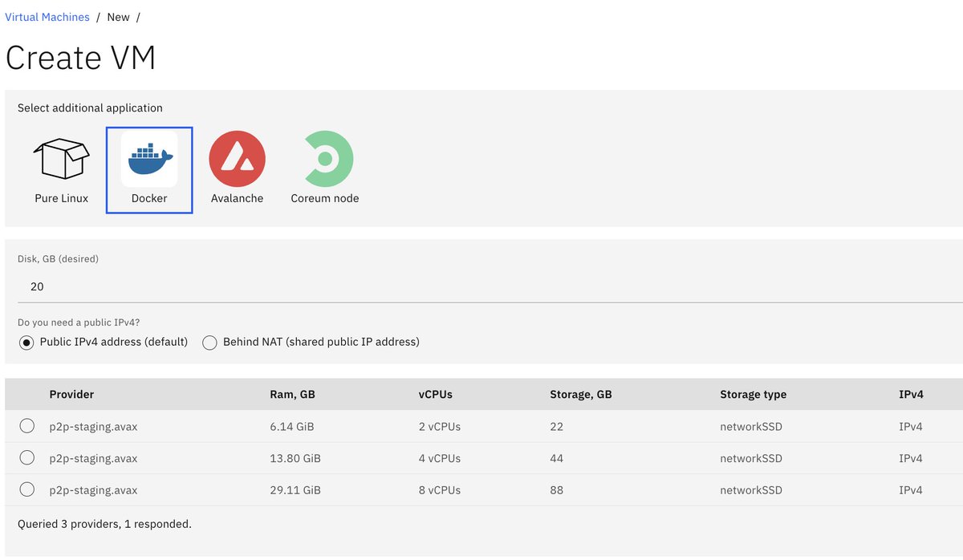963x560 pixels.
Task: Click p2p-staging.avax in the 8 vCPUs row
Action: pos(93,490)
